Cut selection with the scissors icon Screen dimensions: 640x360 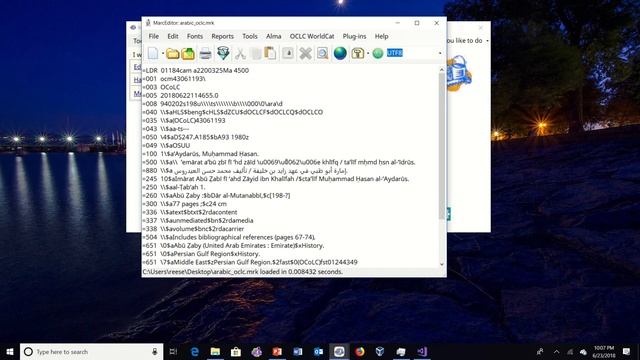tap(240, 53)
